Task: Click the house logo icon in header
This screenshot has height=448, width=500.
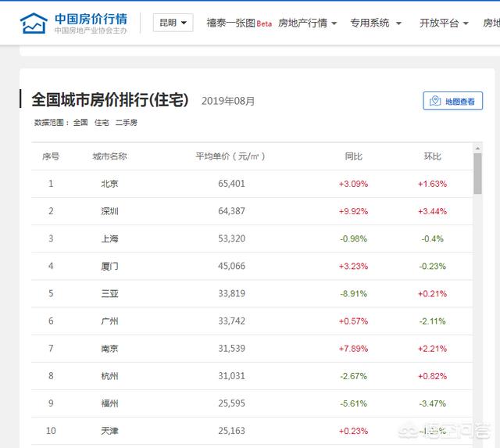Action: [x=34, y=23]
